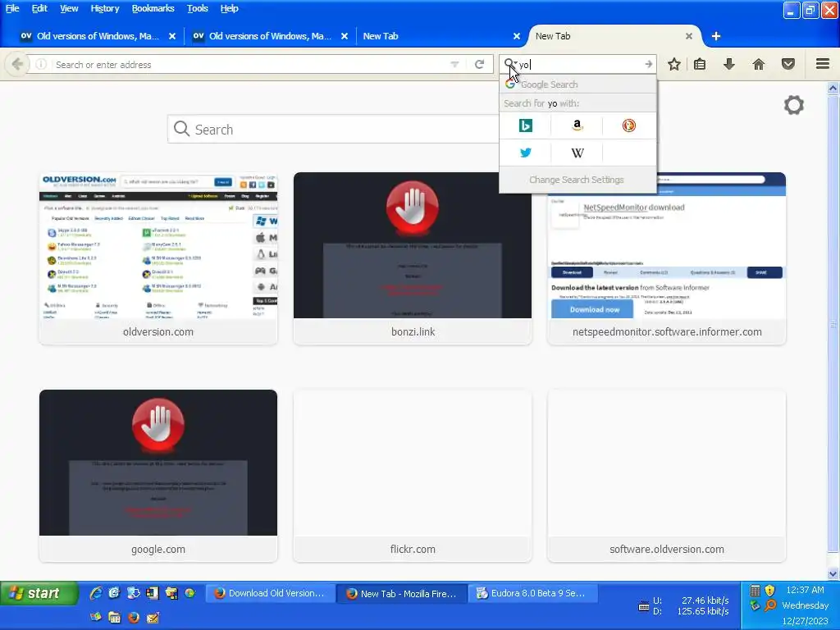Click the Windows start button
840x630 pixels.
tap(39, 593)
